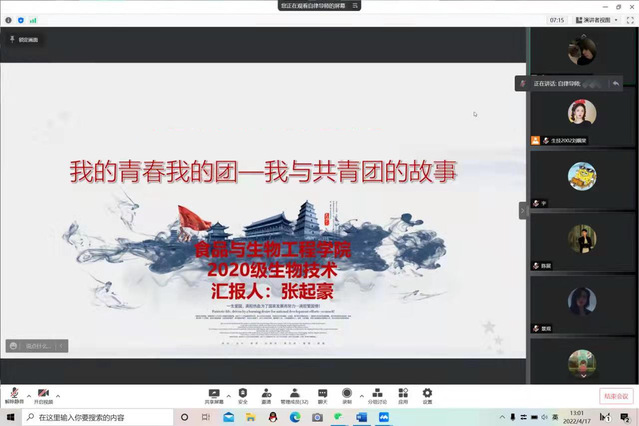
Task: Select the top participant video thumbnail
Action: (582, 52)
